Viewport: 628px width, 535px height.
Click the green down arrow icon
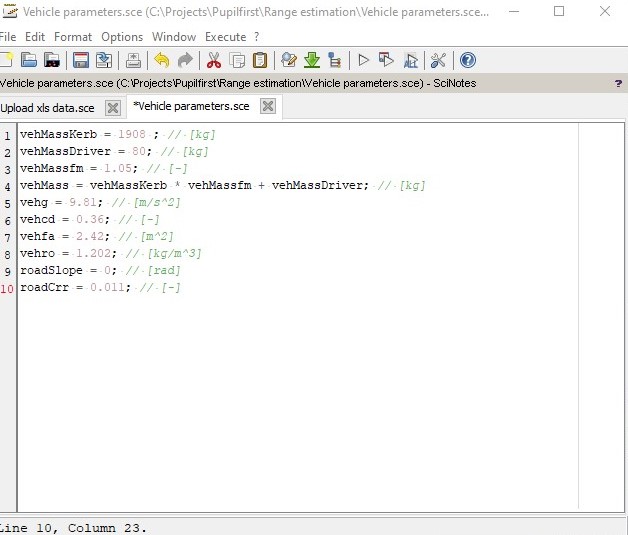coord(312,60)
